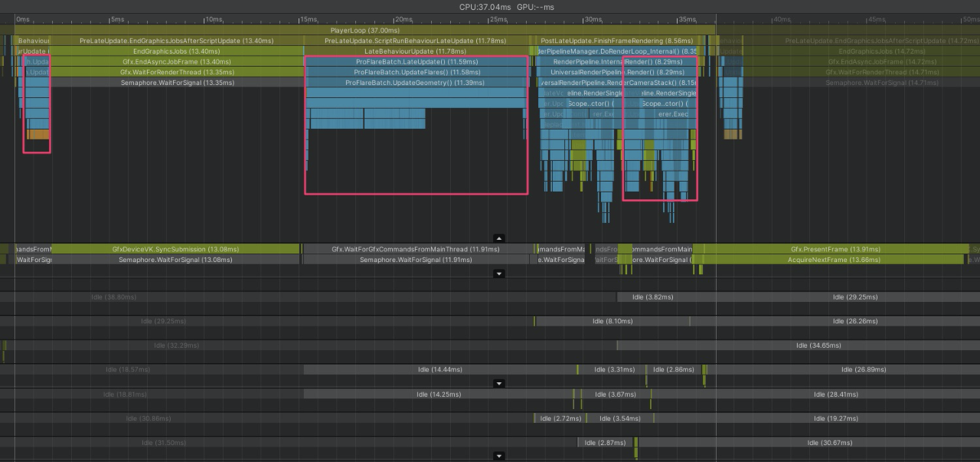Pick the Gfx.EndAsyncJobFrame (13.40ms) bar
The width and height of the screenshot is (980, 462).
pyautogui.click(x=176, y=61)
